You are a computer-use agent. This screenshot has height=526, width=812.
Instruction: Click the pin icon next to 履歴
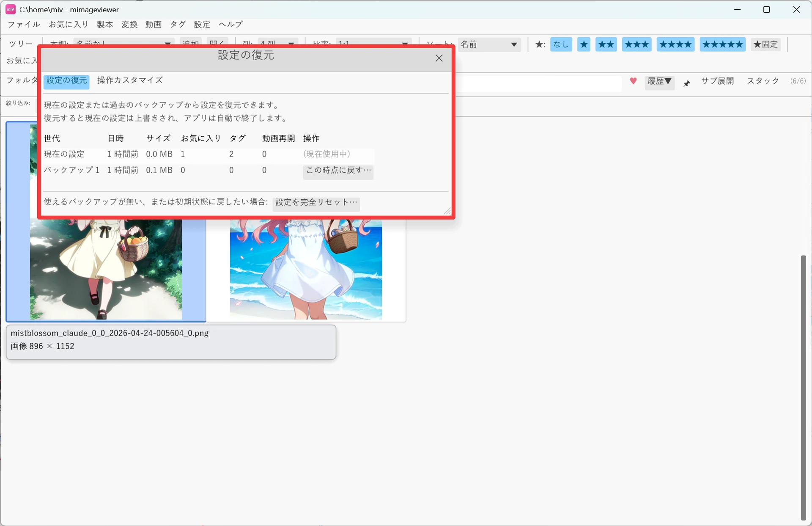click(687, 83)
